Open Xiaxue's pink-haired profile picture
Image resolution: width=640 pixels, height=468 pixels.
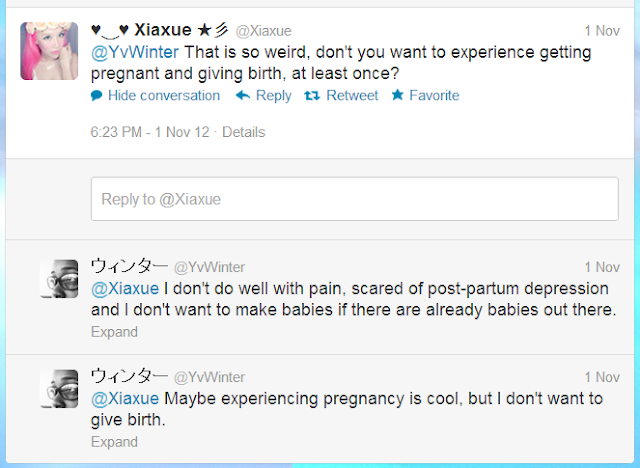click(50, 50)
